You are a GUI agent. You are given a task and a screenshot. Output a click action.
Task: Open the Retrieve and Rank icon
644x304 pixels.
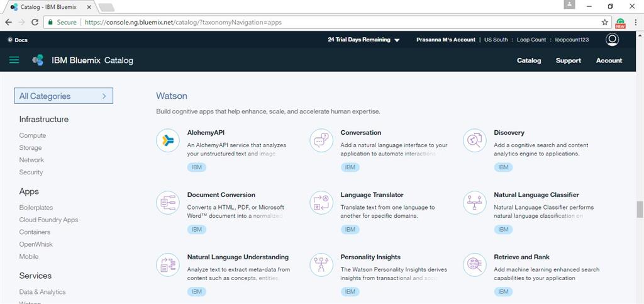point(474,264)
